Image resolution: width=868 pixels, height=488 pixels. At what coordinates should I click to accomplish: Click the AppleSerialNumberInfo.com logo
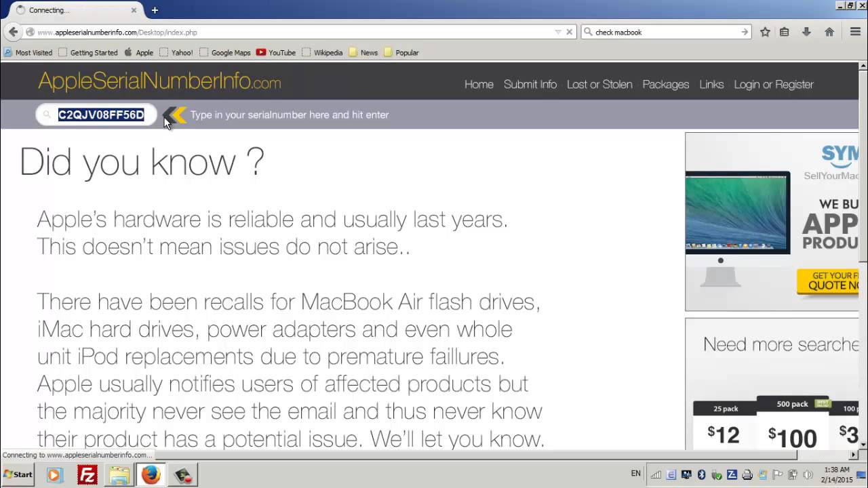(159, 82)
